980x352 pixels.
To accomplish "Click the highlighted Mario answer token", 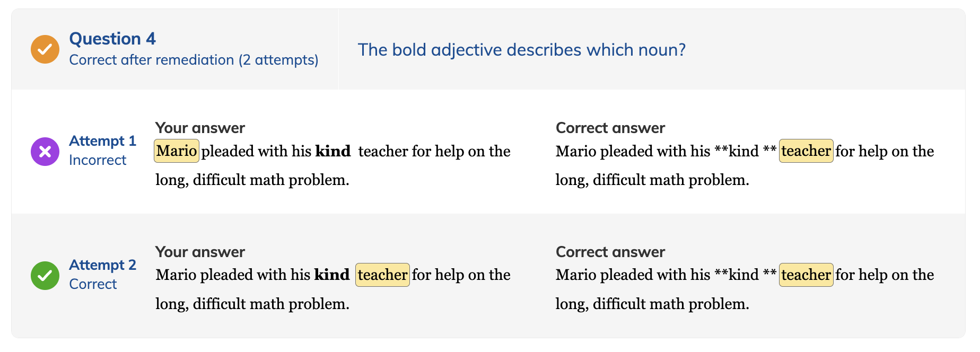I will tap(176, 151).
